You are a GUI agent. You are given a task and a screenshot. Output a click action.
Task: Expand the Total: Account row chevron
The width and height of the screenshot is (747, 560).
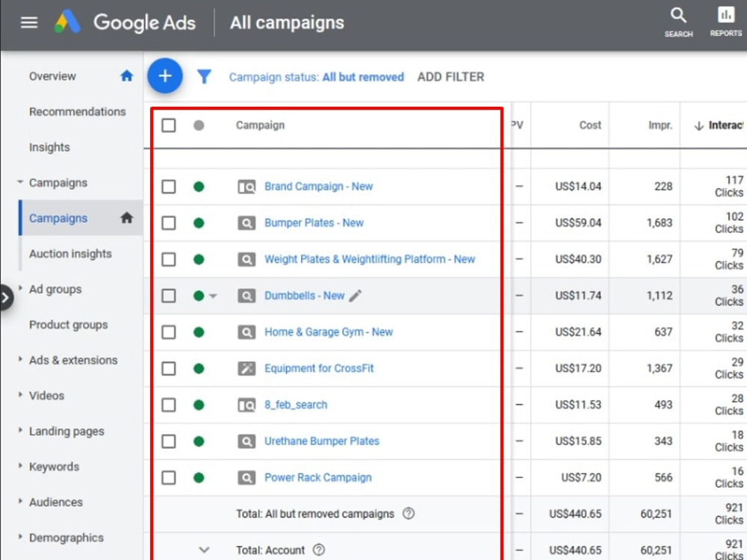[x=204, y=550]
